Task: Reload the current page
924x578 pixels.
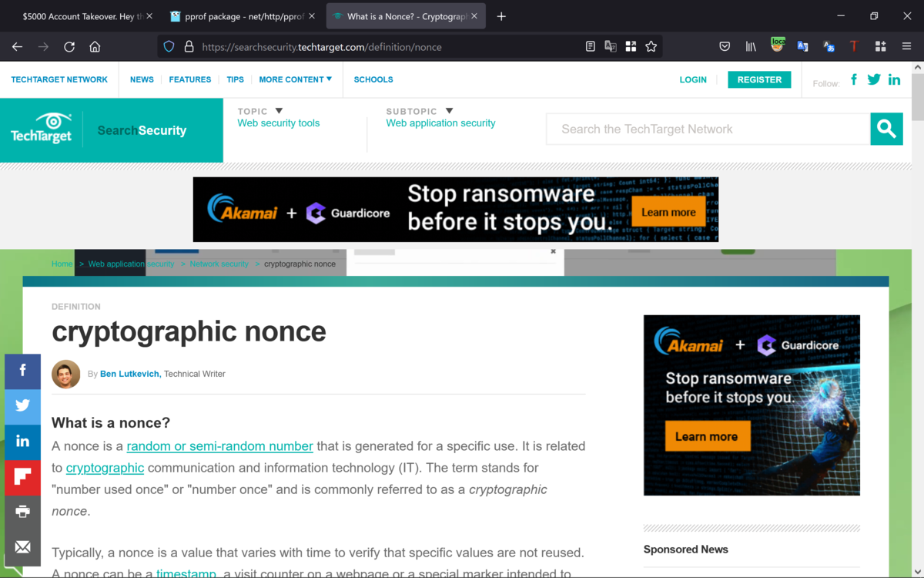Action: pyautogui.click(x=69, y=46)
